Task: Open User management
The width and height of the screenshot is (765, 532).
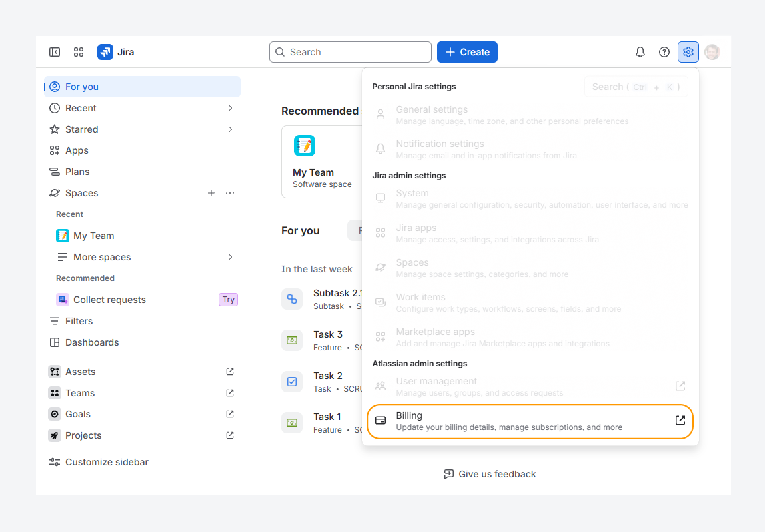Action: [530, 387]
